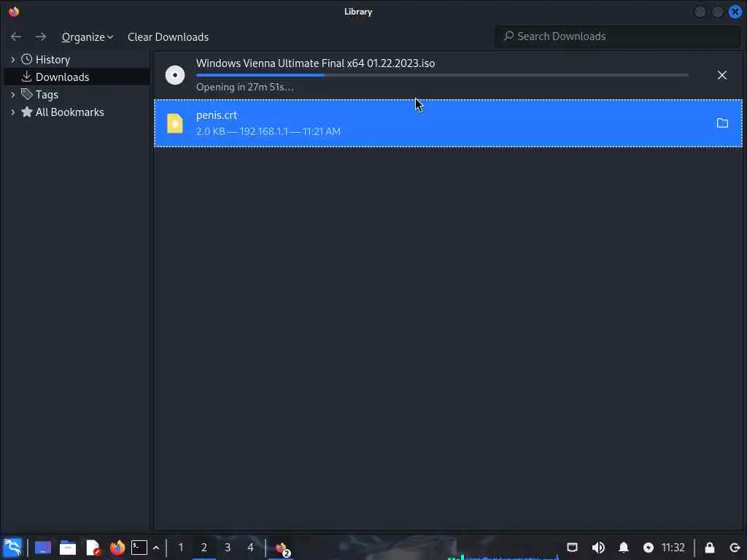Open the file manager from the taskbar
Viewport: 747px width, 560px height.
[x=68, y=548]
